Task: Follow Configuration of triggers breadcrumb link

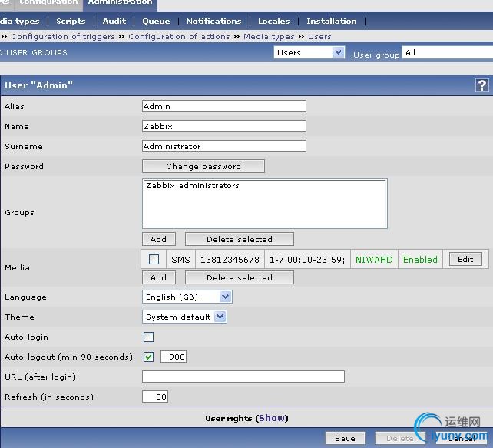Action: [63, 36]
